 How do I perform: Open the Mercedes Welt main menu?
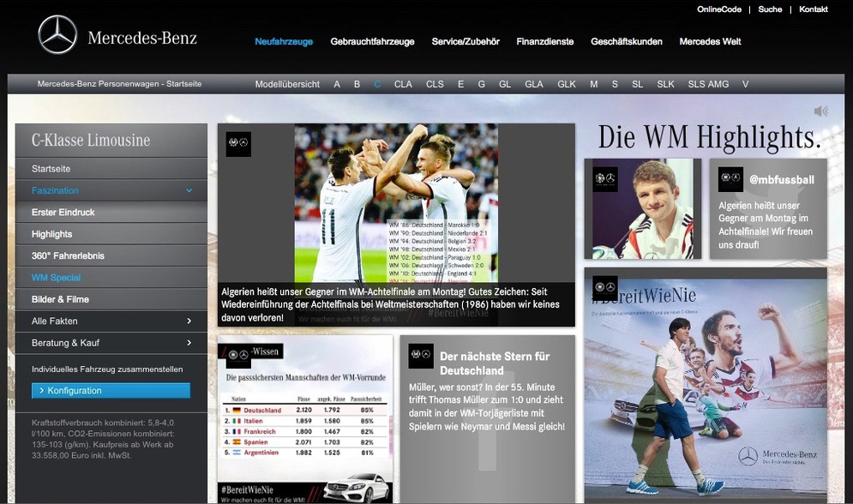[x=711, y=41]
